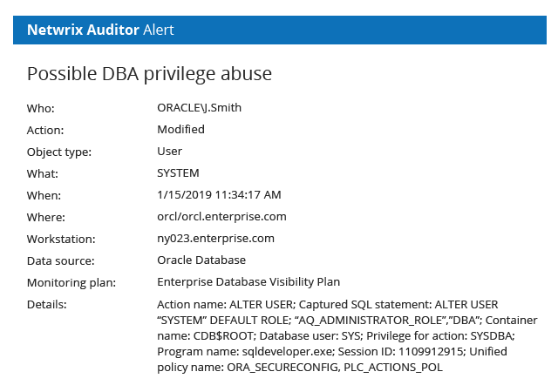Viewport: 558px width, 392px height.
Task: Click the Workstation: field label
Action: click(x=61, y=239)
